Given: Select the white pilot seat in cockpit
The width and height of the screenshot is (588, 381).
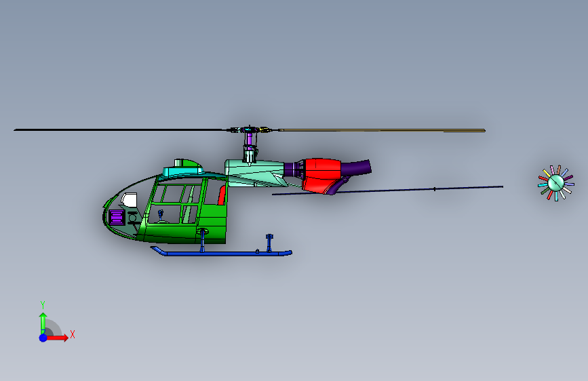Looking at the screenshot, I should 129,200.
